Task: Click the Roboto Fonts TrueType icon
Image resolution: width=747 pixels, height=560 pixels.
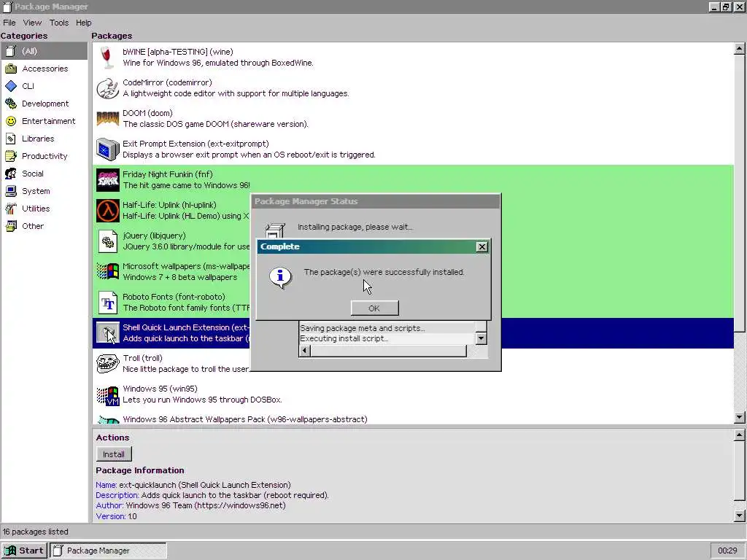Action: tap(108, 303)
